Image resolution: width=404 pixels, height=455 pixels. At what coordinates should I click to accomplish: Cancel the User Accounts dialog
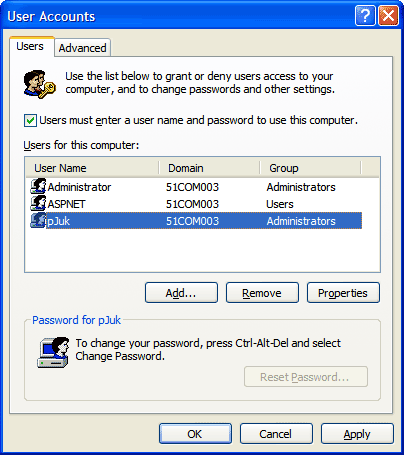point(276,434)
